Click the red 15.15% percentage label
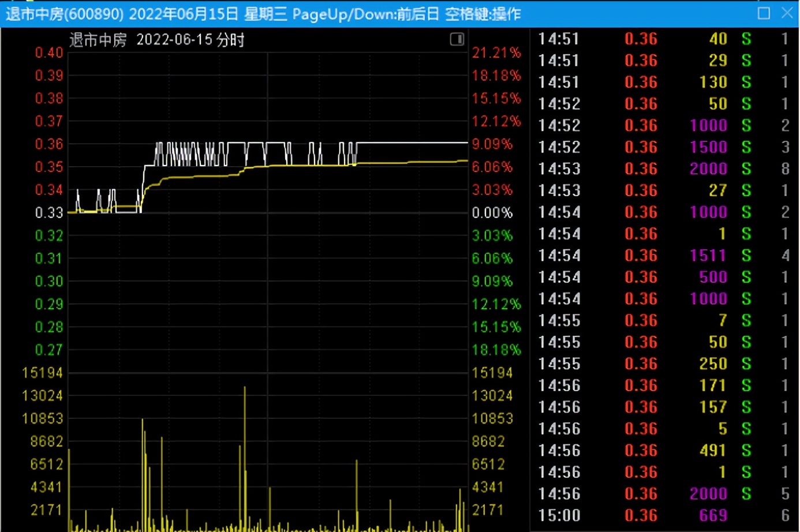This screenshot has width=800, height=532. tap(496, 98)
